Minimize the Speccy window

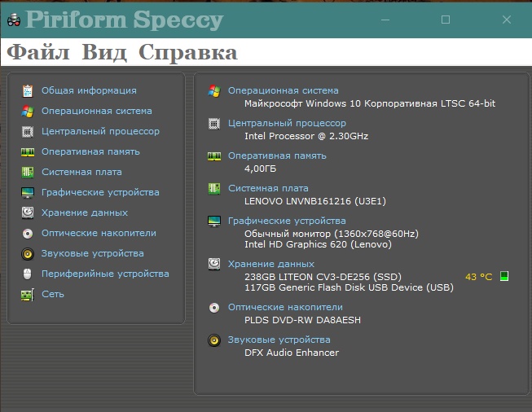pyautogui.click(x=385, y=20)
